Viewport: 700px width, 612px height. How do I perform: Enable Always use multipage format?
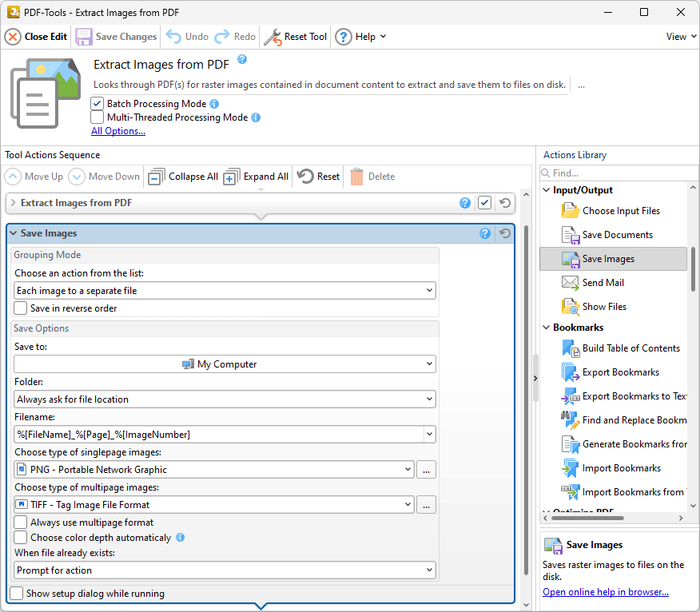pos(21,523)
